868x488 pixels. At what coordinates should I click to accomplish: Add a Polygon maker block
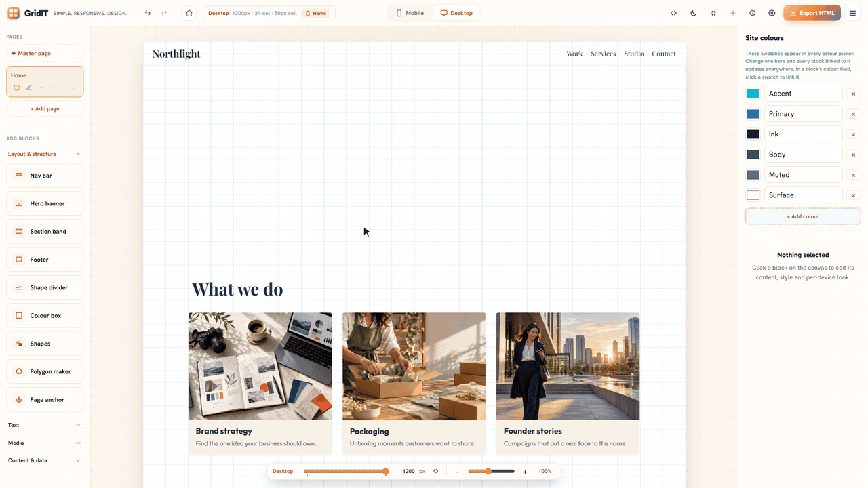coord(45,371)
